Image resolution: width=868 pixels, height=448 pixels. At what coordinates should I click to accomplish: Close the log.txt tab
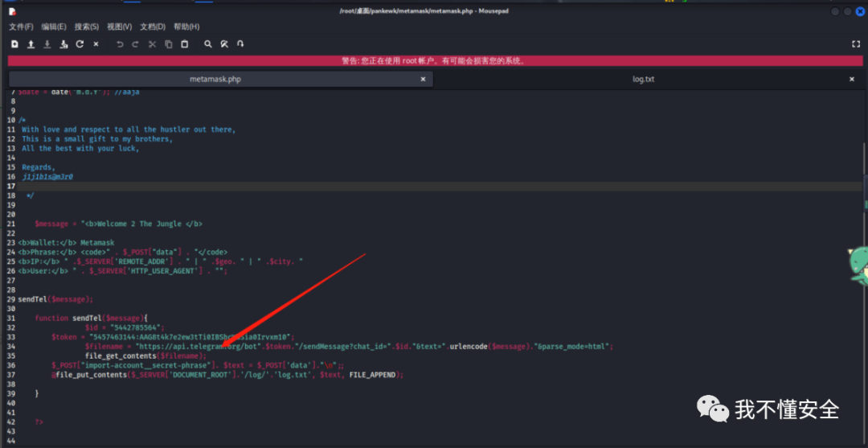852,79
